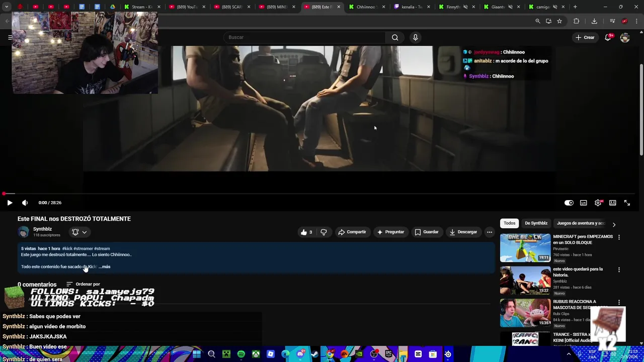The height and width of the screenshot is (362, 644).
Task: Close the (889) Este tab
Action: [339, 7]
